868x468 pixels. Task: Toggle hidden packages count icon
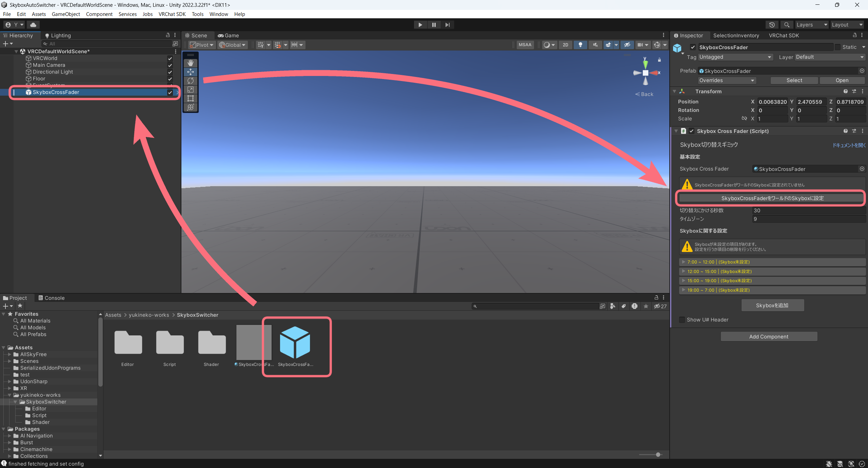click(660, 306)
